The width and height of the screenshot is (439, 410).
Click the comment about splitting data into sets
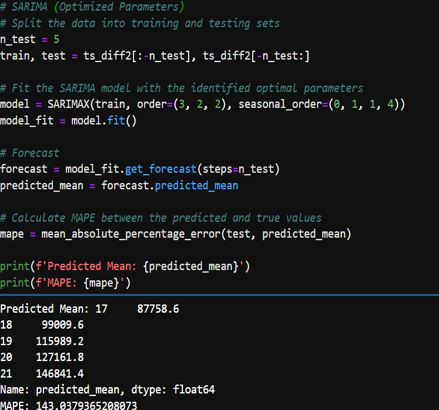140,23
